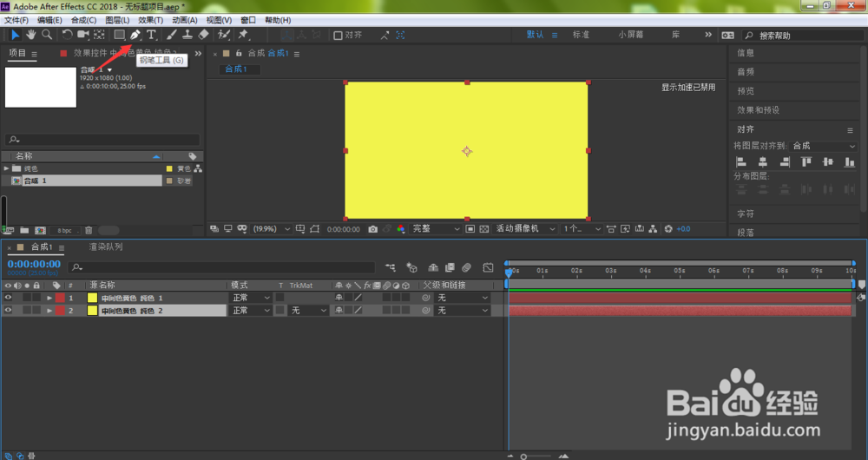Open the magnification (19.9%) dropdown

point(271,229)
